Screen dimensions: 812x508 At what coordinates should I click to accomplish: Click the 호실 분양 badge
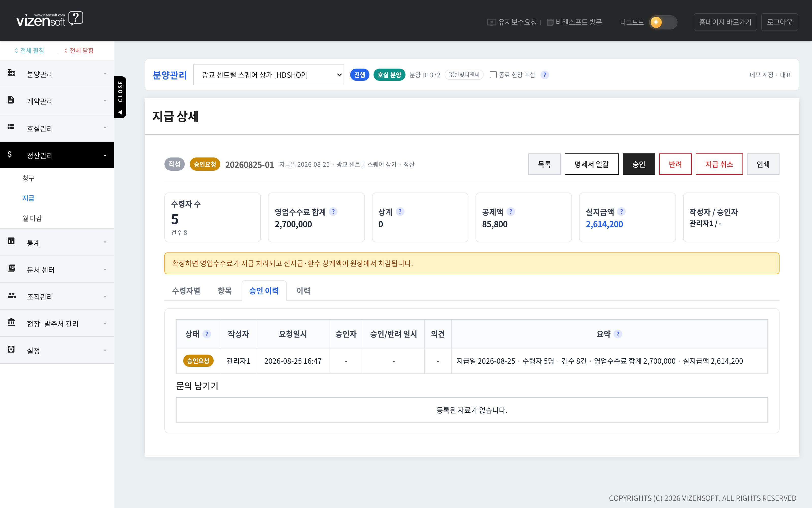click(x=389, y=75)
